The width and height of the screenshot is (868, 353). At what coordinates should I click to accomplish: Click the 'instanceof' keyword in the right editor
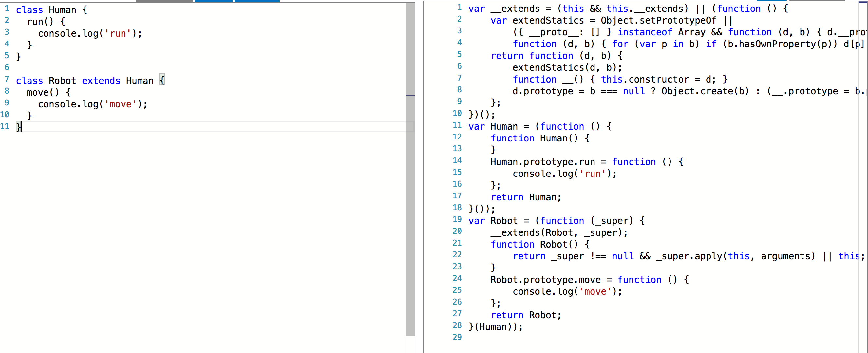coord(645,32)
